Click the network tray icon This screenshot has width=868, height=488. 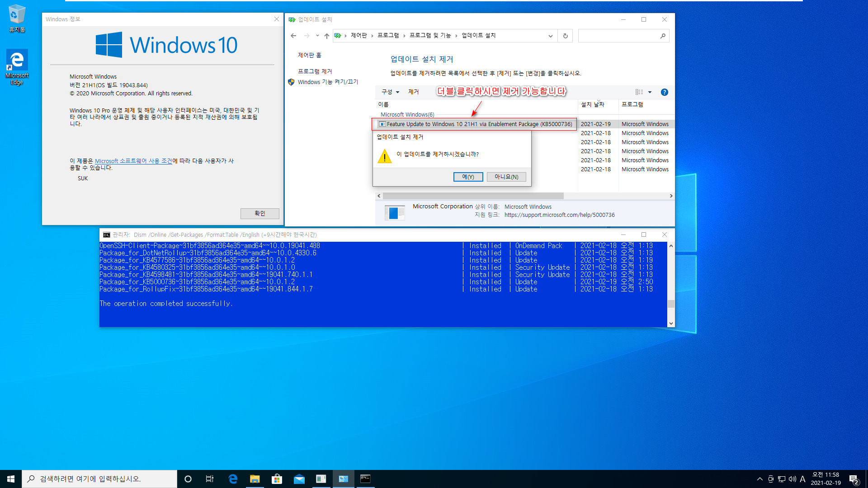click(x=781, y=479)
